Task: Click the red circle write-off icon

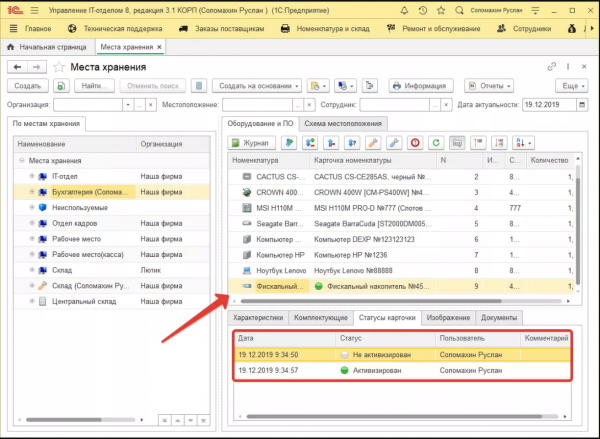Action: point(415,143)
